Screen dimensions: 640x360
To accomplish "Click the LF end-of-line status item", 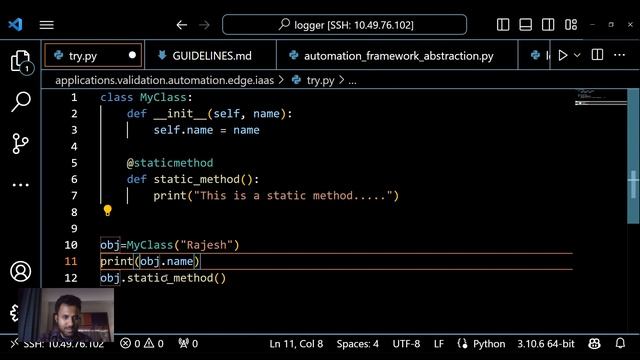I will (439, 344).
